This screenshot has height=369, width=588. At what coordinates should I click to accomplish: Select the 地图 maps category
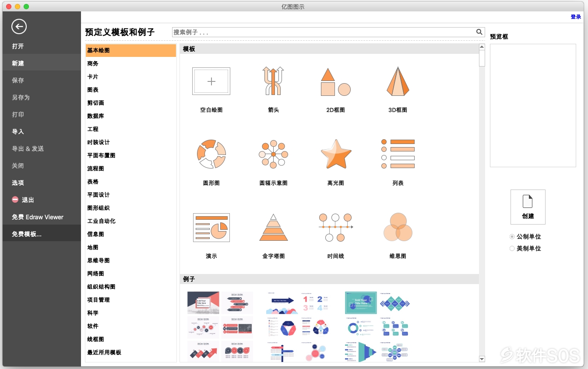tap(131, 247)
